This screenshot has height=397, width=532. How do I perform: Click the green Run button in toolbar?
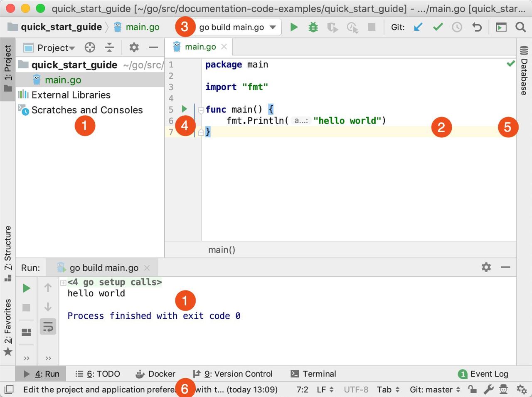294,27
